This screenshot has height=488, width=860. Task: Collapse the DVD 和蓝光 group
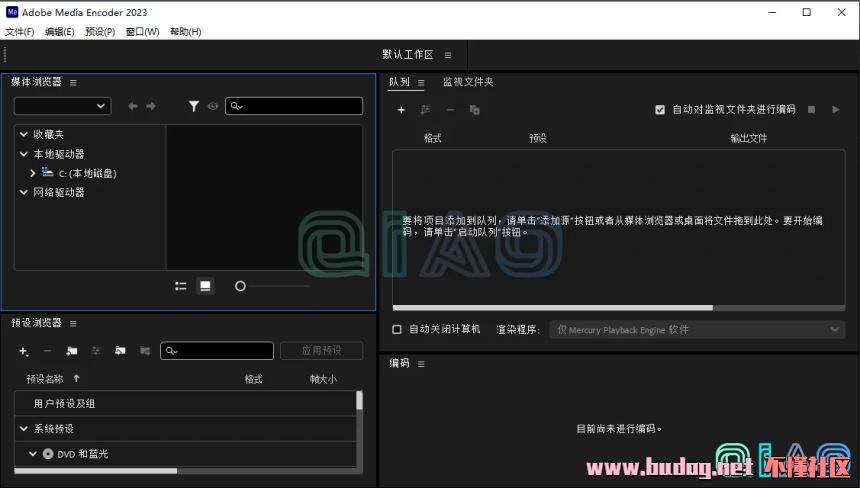click(x=33, y=454)
